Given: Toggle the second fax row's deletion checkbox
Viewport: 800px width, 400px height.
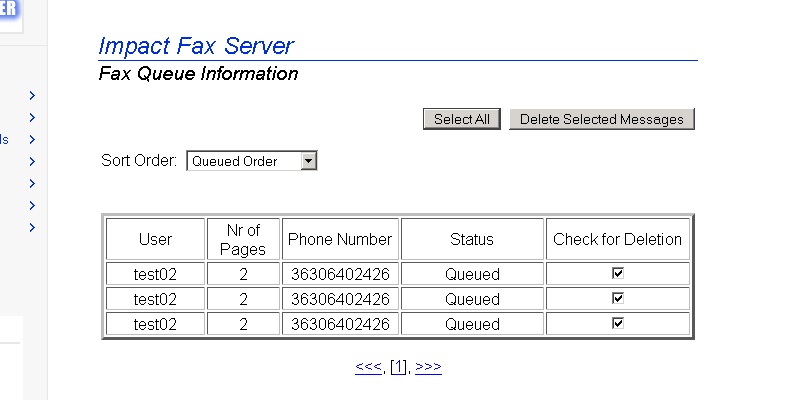Looking at the screenshot, I should [618, 298].
